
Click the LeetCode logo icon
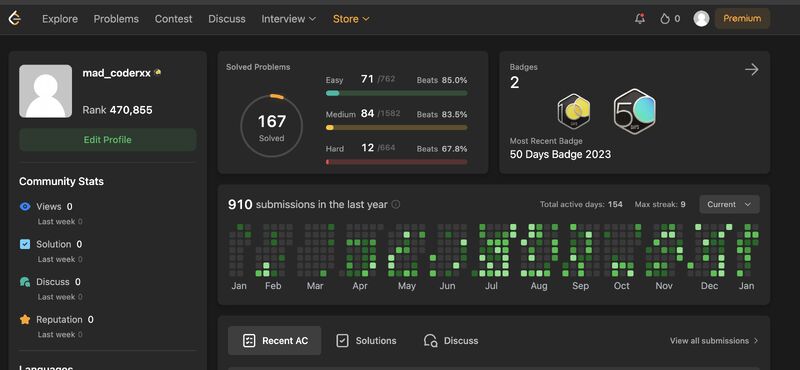pyautogui.click(x=15, y=18)
